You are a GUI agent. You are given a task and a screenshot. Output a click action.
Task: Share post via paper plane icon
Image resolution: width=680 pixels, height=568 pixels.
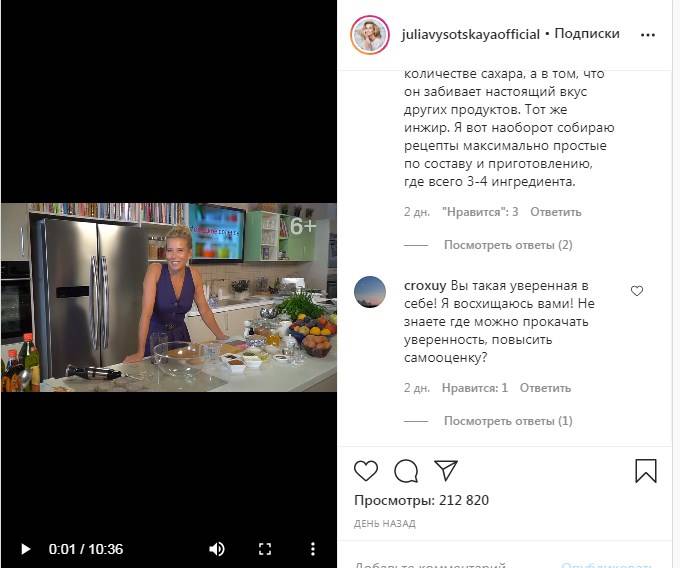tap(446, 470)
